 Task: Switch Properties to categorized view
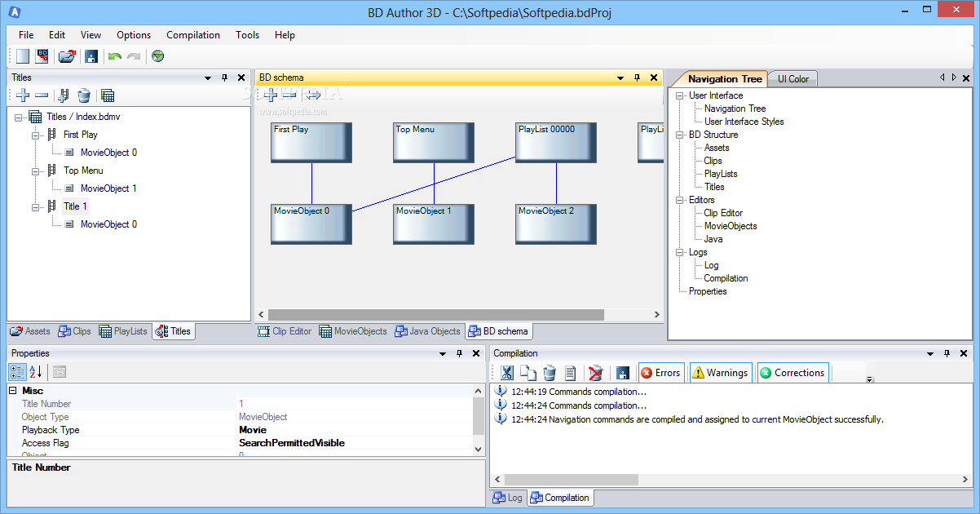17,372
